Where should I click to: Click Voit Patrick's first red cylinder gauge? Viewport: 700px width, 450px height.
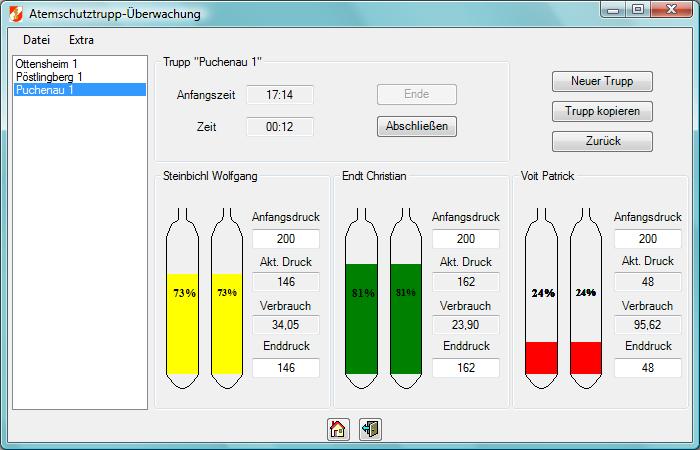[x=541, y=298]
